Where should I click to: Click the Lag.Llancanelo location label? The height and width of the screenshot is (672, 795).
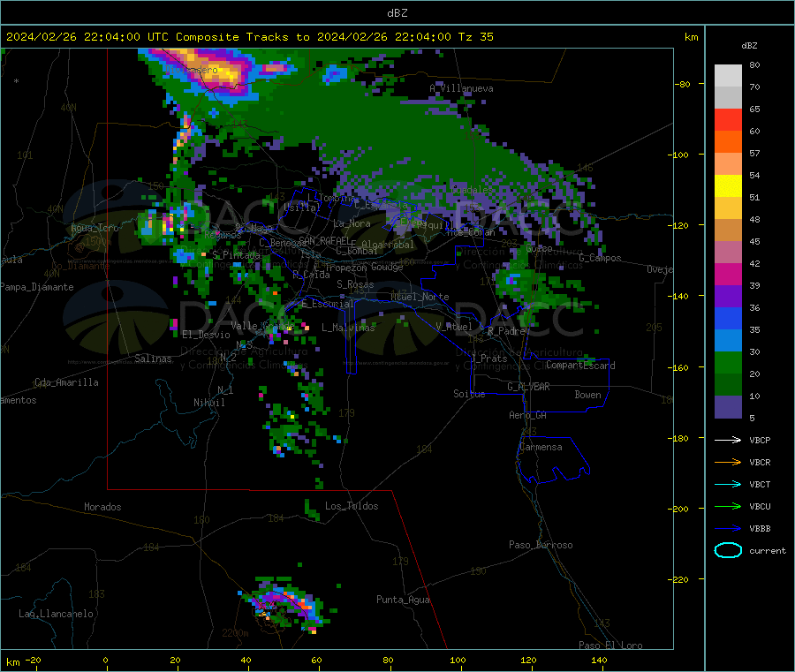pyautogui.click(x=56, y=614)
